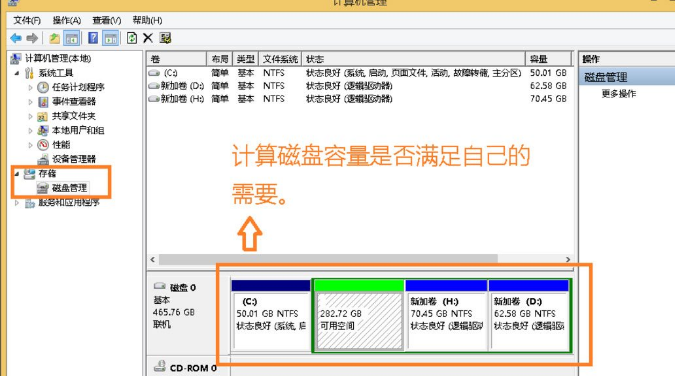
Task: Select the green 282.72 GB free space block
Action: [x=359, y=316]
